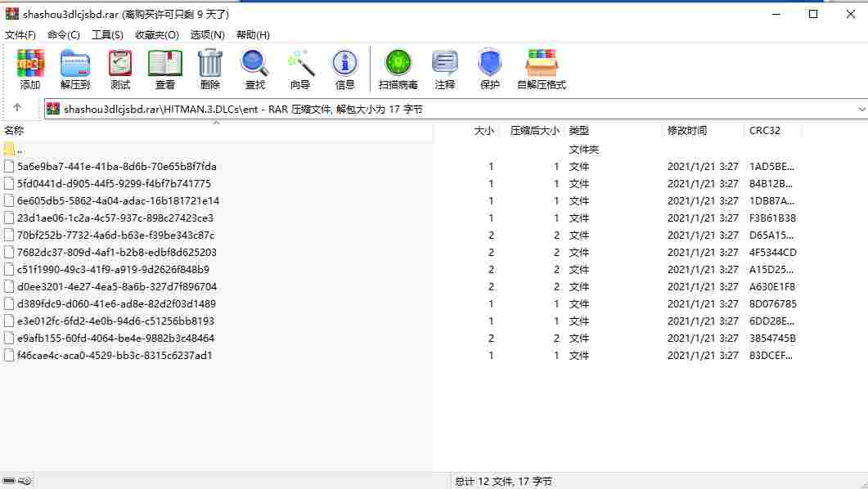
Task: Click CRC32 value 3854745B
Action: [772, 338]
